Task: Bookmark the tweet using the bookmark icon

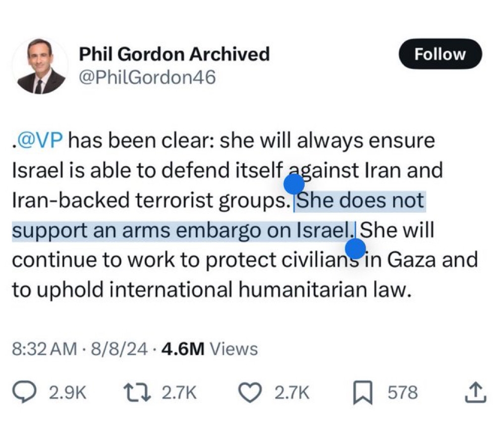Action: tap(363, 393)
